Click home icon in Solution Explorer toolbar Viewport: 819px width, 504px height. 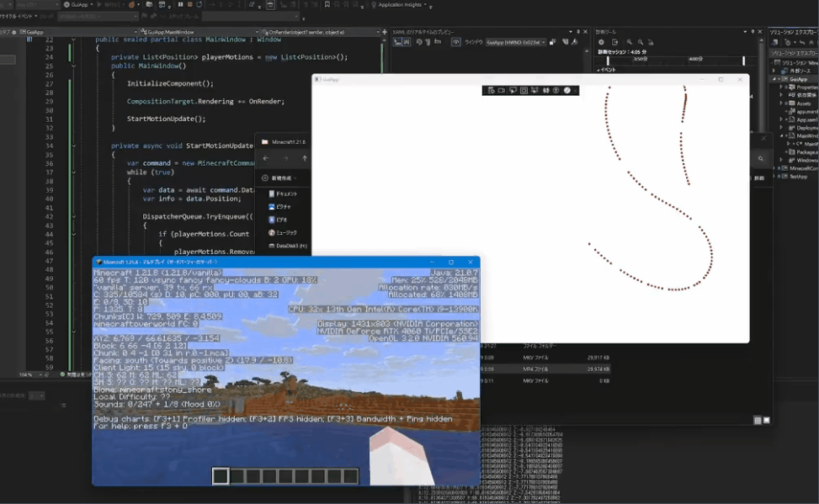775,42
